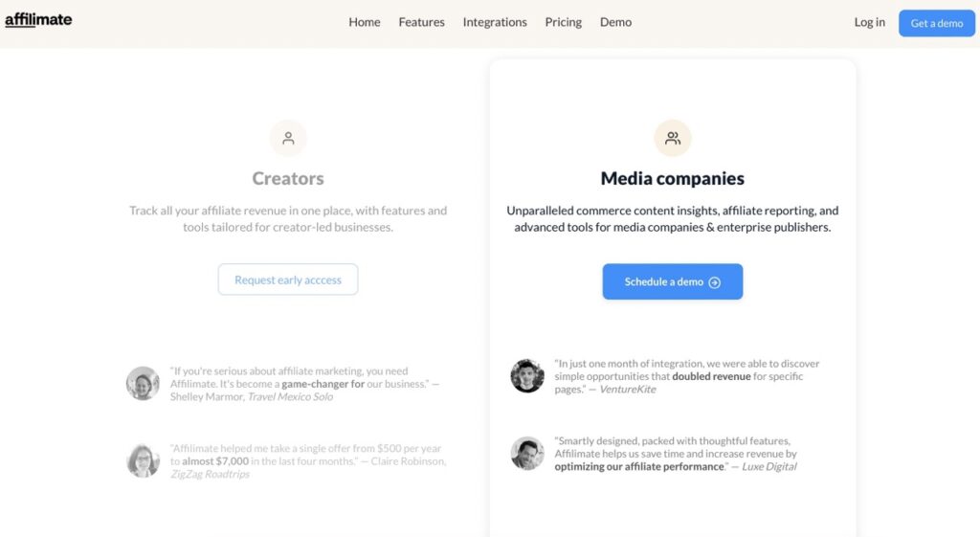Click Claire Robinson's avatar photo

point(144,460)
